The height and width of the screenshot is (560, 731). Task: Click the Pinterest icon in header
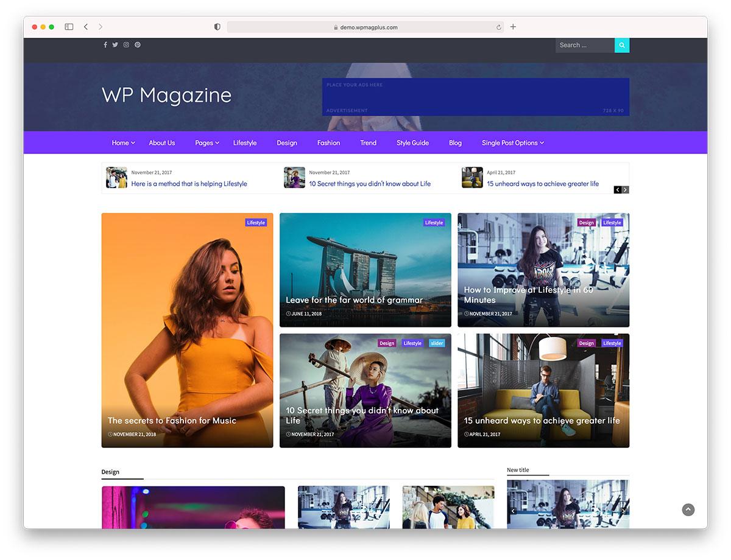[138, 45]
